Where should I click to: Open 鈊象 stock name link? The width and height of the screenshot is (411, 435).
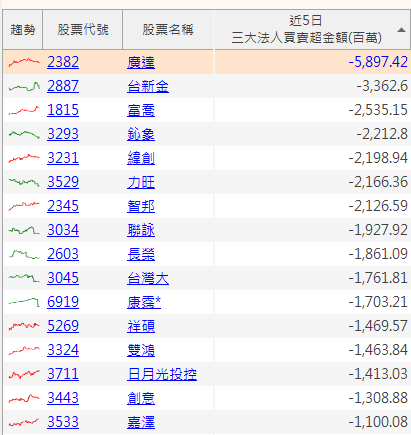[x=141, y=134]
